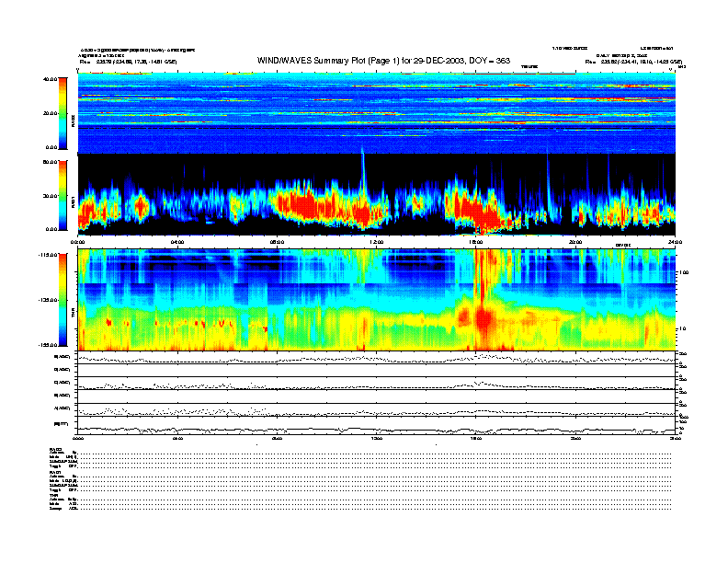Viewport: 728px width, 563px height.
Task: Click the -155.00 label on TNR scale
Action: pos(48,345)
